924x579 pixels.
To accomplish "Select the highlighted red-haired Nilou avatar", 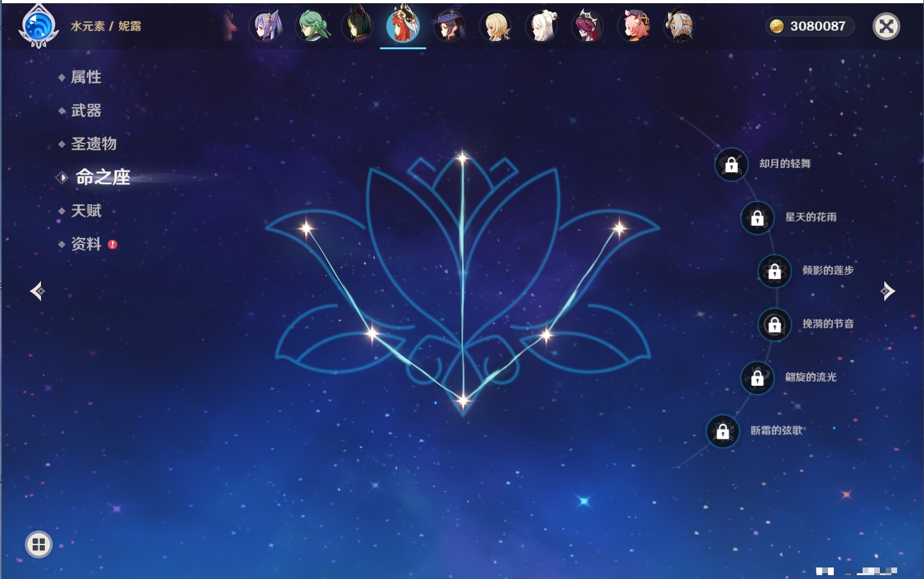I will [403, 25].
